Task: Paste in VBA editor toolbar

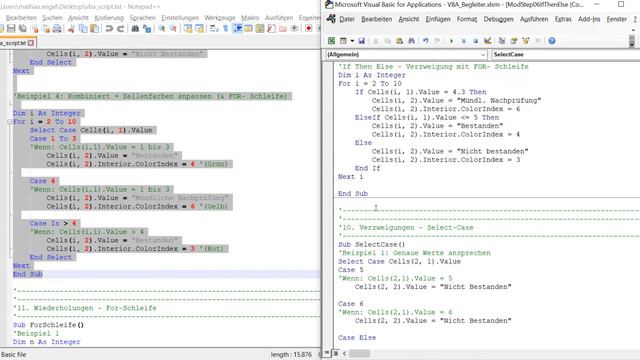Action: pos(399,41)
